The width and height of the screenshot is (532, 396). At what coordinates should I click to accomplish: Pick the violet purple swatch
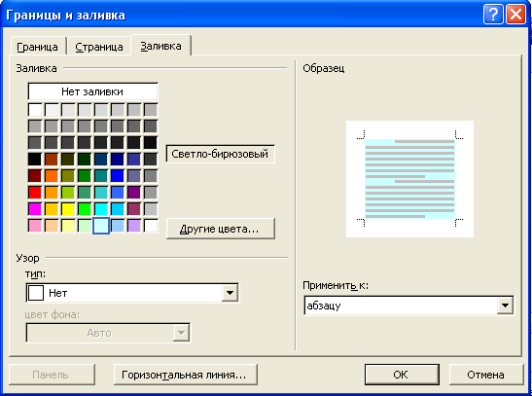pos(134,193)
